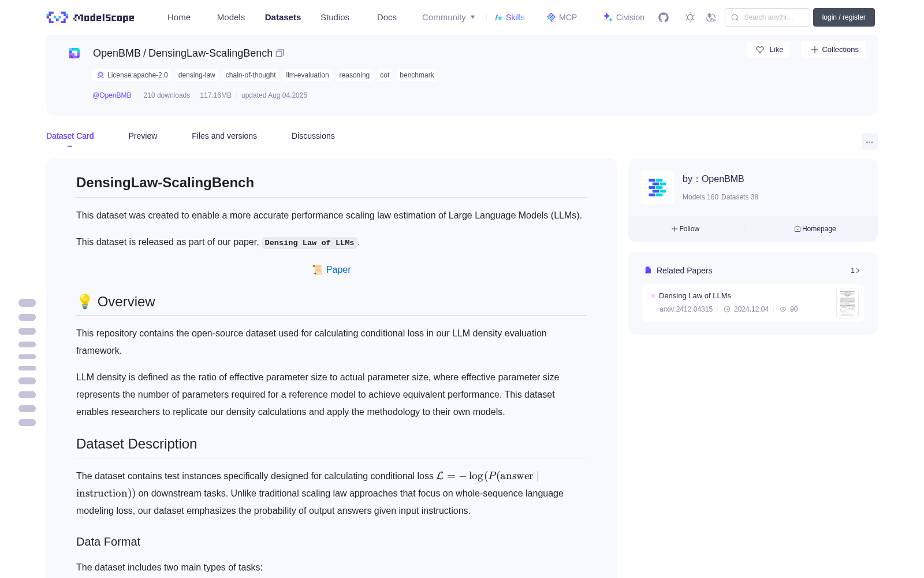
Task: Click the cot tag
Action: [385, 75]
